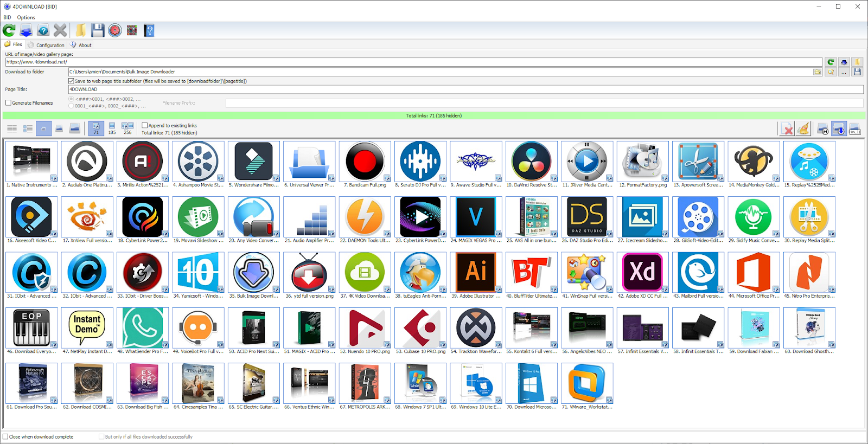Open the BID menu
This screenshot has height=444, width=868.
click(x=7, y=17)
